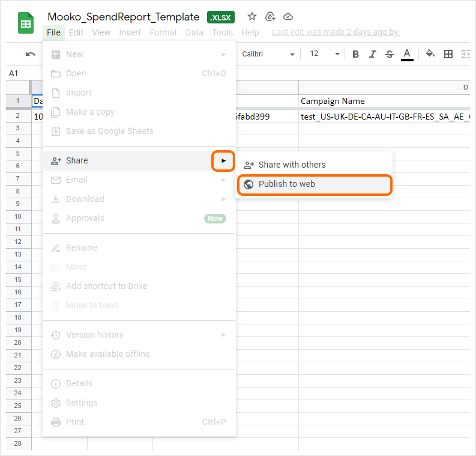The width and height of the screenshot is (476, 456).
Task: Open the Details menu entry
Action: (x=139, y=384)
